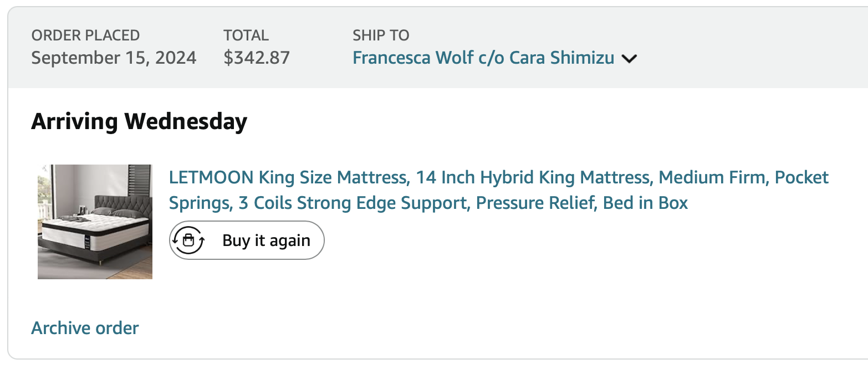Click the Buy it again cart icon
This screenshot has height=369, width=868.
click(x=188, y=240)
